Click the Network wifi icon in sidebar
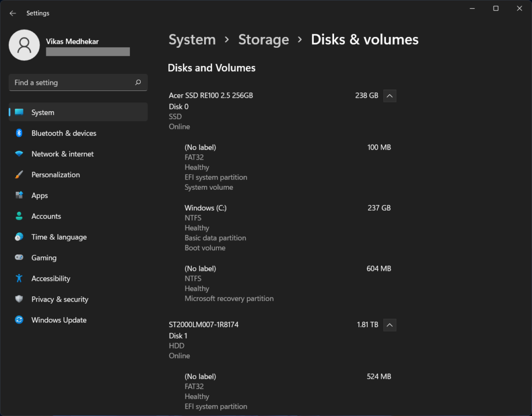 (x=19, y=154)
